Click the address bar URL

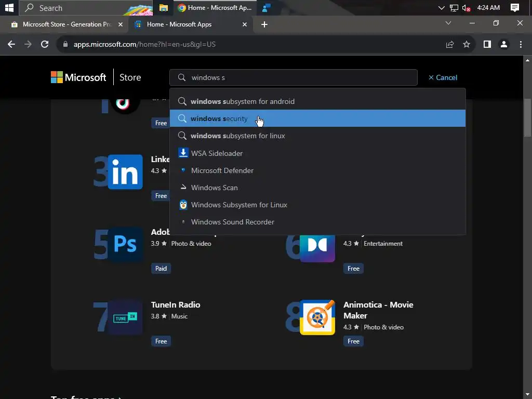[144, 45]
